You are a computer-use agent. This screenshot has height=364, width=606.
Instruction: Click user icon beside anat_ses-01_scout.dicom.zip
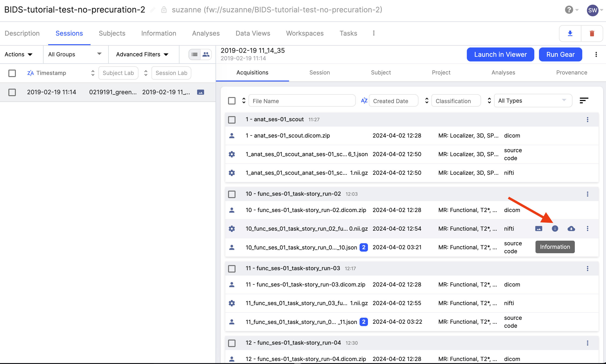pos(232,136)
